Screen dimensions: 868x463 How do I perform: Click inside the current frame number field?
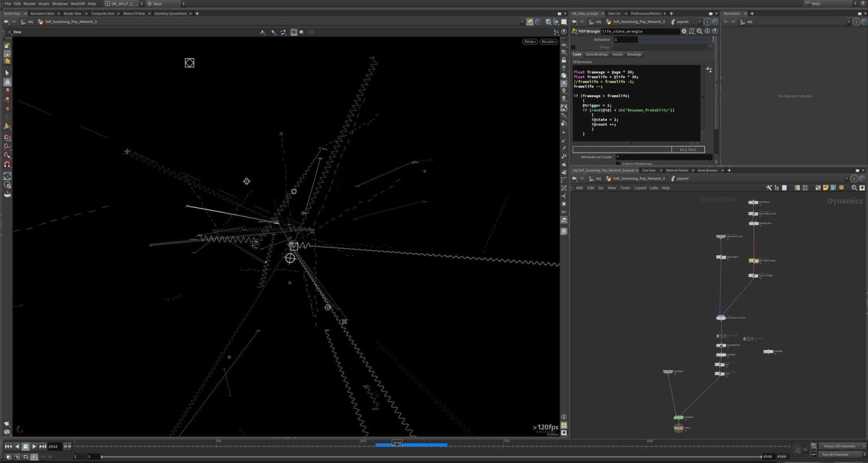tap(53, 446)
